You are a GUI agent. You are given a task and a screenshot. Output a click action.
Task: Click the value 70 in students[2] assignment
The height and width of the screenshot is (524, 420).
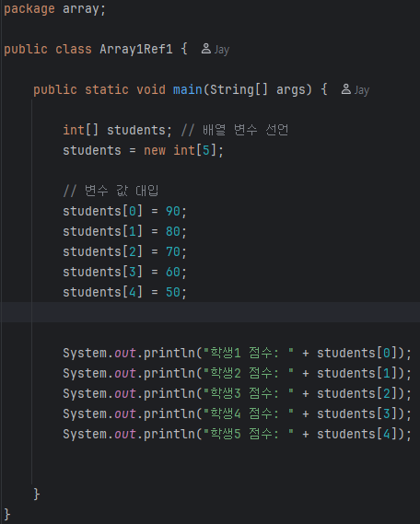[x=173, y=251]
